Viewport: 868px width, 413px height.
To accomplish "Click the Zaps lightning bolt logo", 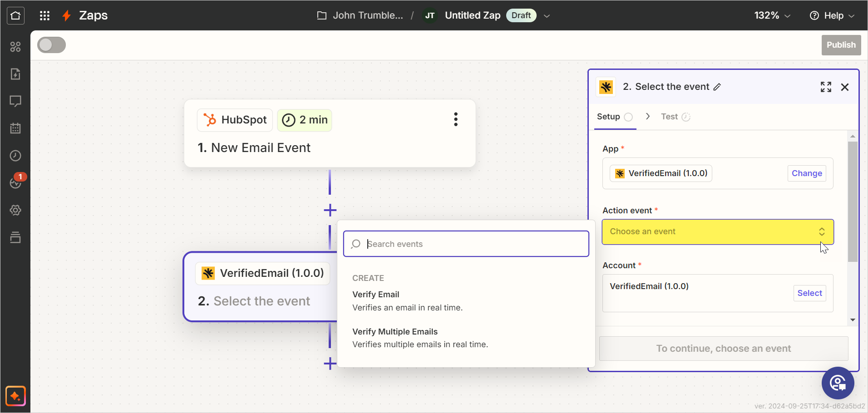I will click(x=67, y=16).
